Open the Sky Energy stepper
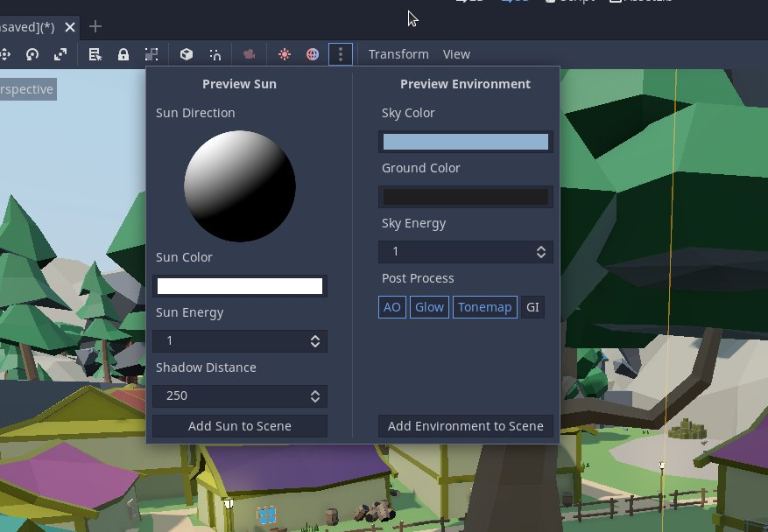 coord(539,251)
